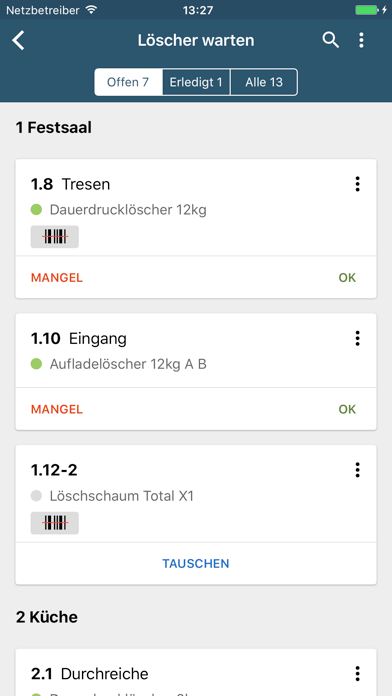
Task: Tap green status dot on Dauerdrucklöscher 12kg
Action: point(36,210)
